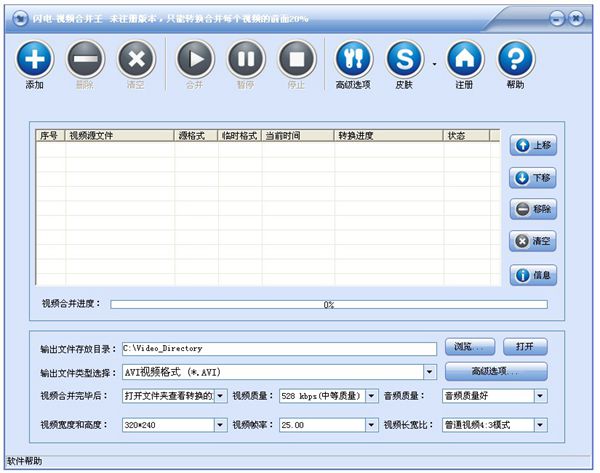
Task: Click the 视频源文件 column header
Action: [119, 136]
